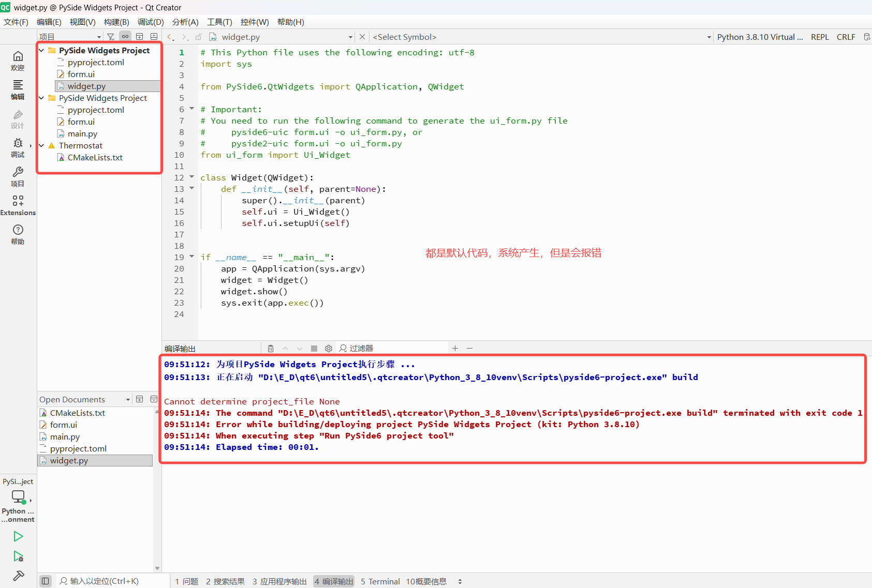872x588 pixels.
Task: Open the Open Documents view dropdown
Action: 128,400
